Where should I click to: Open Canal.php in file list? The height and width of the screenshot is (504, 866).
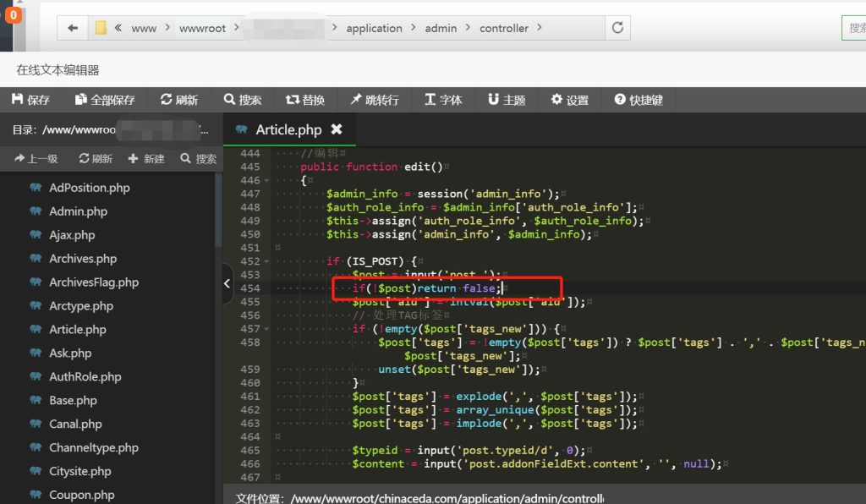click(75, 425)
